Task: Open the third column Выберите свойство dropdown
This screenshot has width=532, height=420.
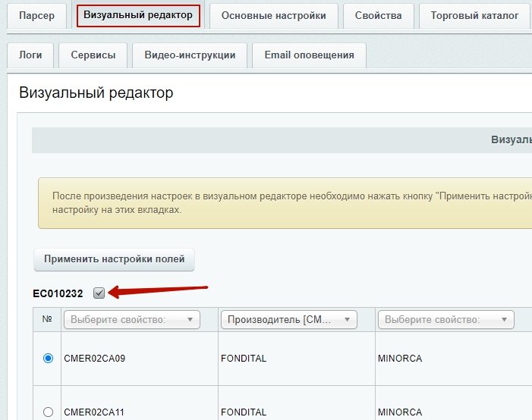Action: click(445, 320)
